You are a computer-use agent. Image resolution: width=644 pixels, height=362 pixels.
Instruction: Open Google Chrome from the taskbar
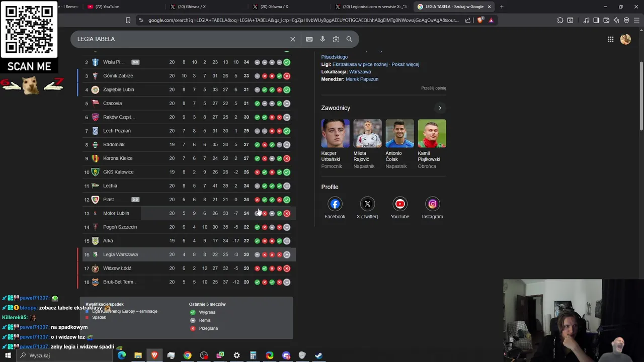point(187,355)
